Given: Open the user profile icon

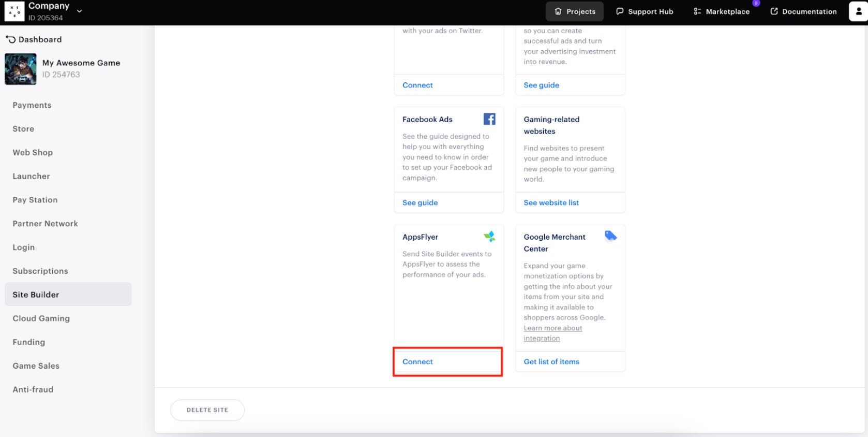Looking at the screenshot, I should (858, 11).
